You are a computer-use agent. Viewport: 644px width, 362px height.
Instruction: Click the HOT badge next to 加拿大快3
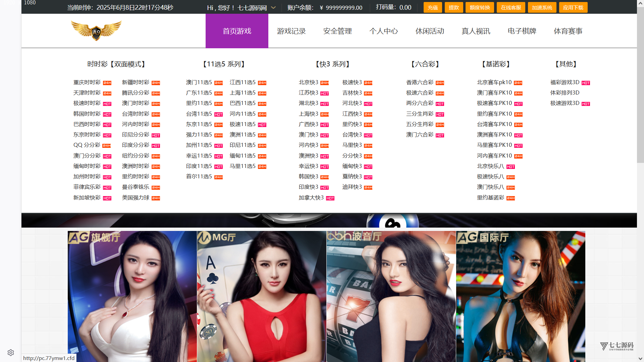pos(330,198)
